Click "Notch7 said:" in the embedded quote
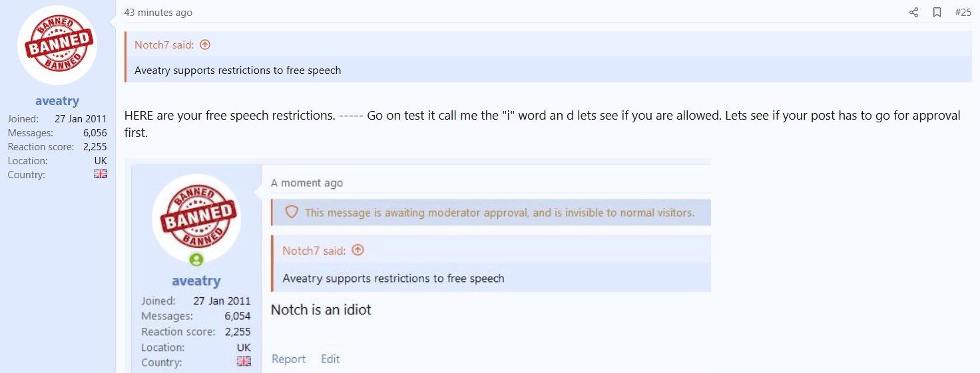Image resolution: width=980 pixels, height=373 pixels. [314, 251]
